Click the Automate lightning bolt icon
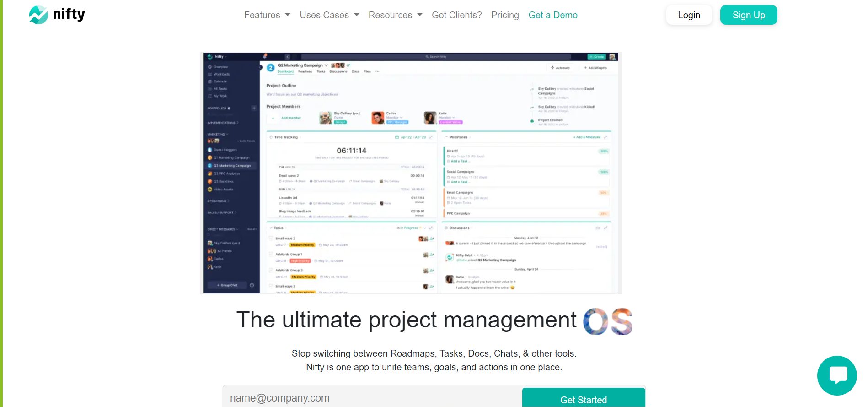868x407 pixels. pyautogui.click(x=552, y=68)
